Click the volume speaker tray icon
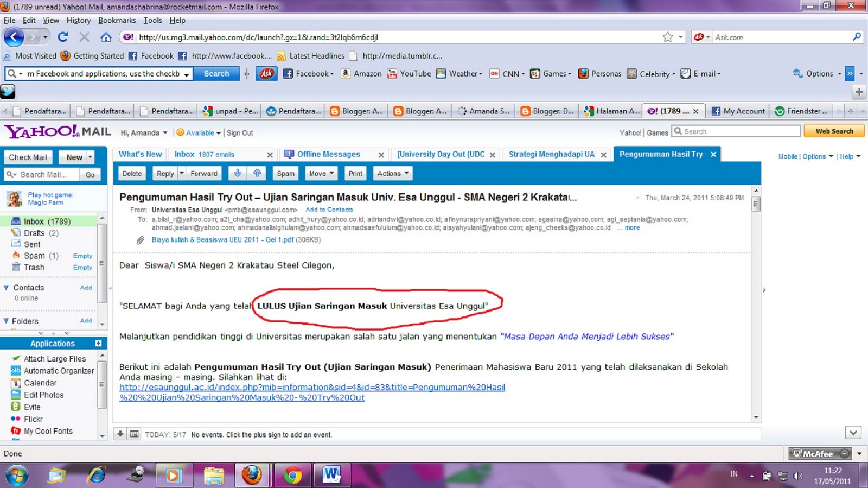This screenshot has width=868, height=488. point(797,476)
